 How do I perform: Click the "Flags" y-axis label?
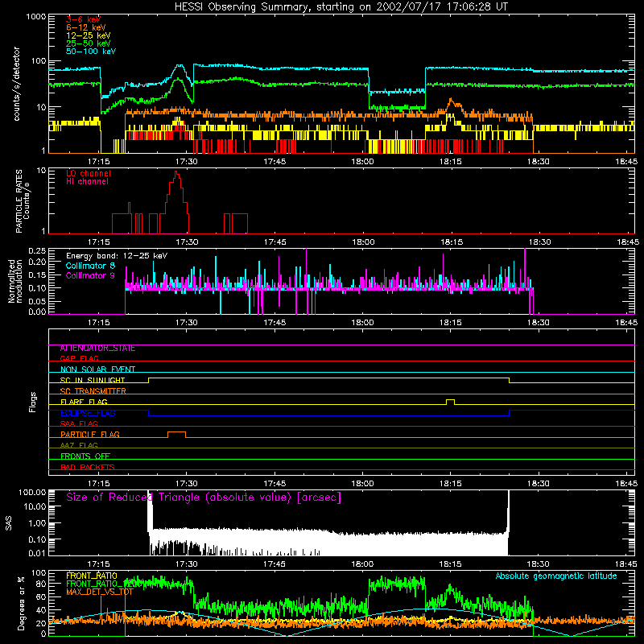pyautogui.click(x=32, y=402)
